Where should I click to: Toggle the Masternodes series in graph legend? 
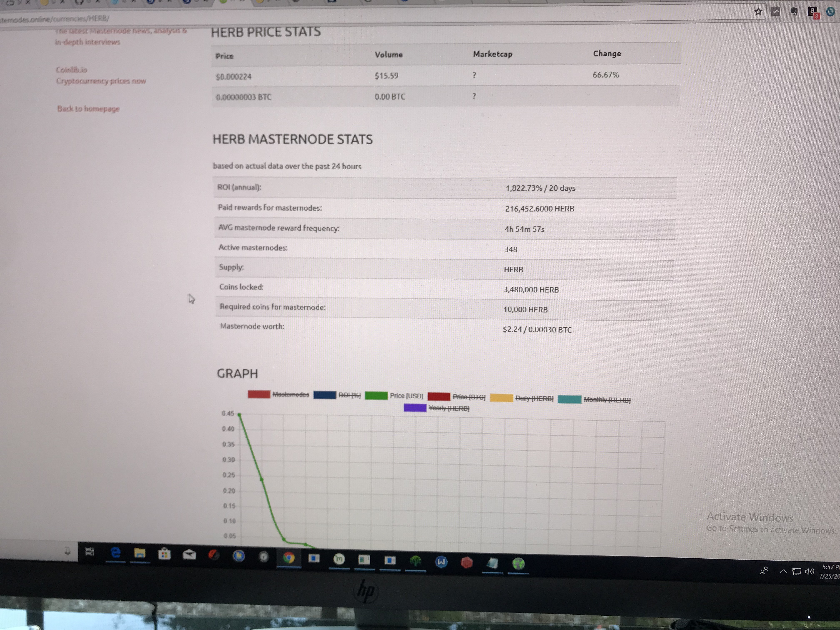tap(290, 395)
